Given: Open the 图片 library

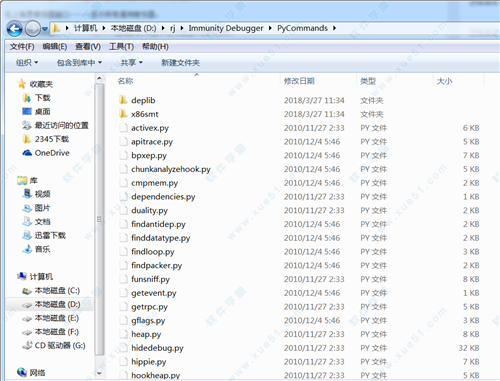Looking at the screenshot, I should coord(37,208).
